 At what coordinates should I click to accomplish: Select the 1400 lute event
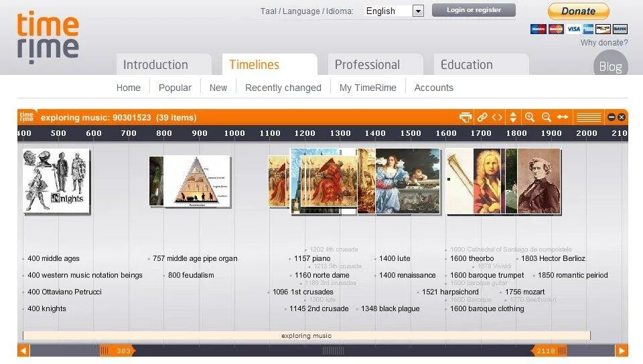pos(395,258)
